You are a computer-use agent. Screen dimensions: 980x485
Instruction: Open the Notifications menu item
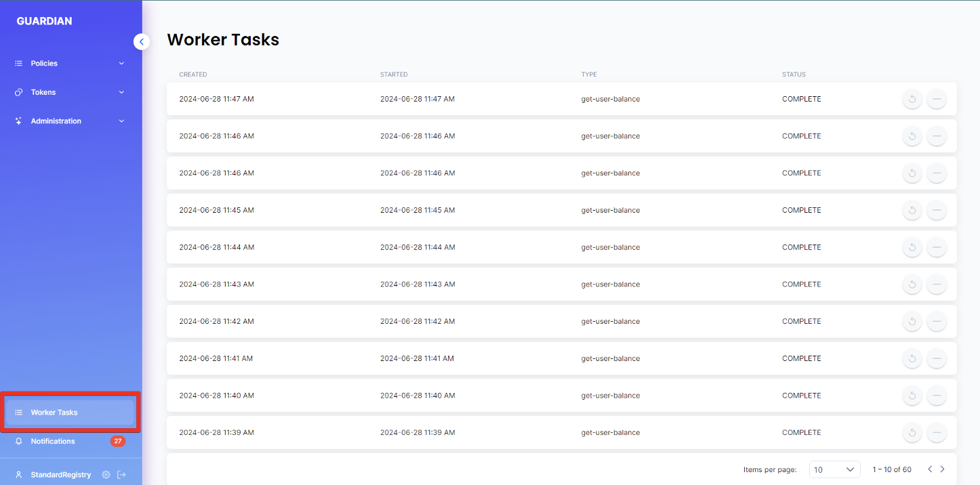tap(53, 442)
